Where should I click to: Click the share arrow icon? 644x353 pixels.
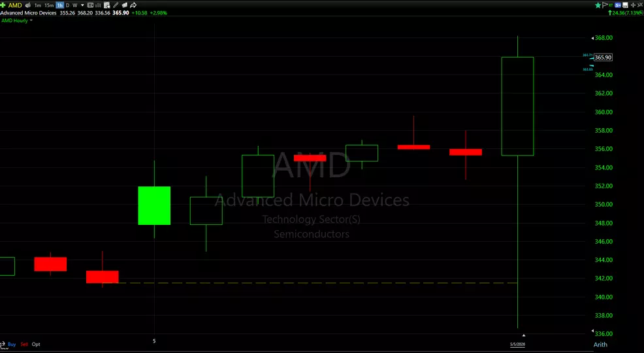133,5
